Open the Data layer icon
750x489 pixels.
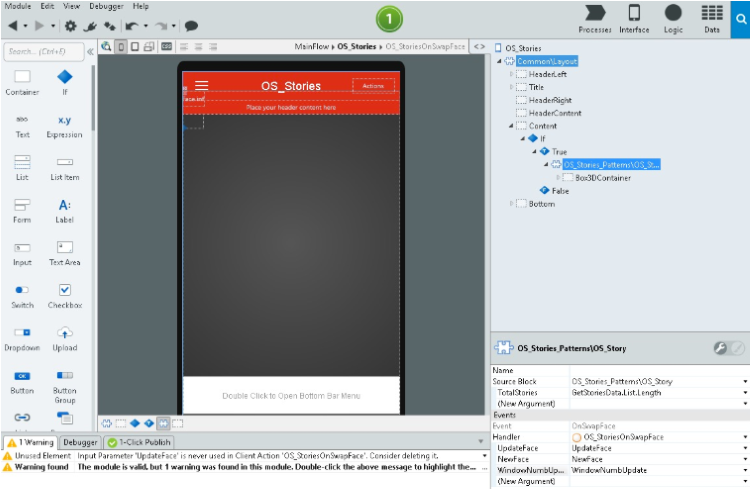[711, 18]
